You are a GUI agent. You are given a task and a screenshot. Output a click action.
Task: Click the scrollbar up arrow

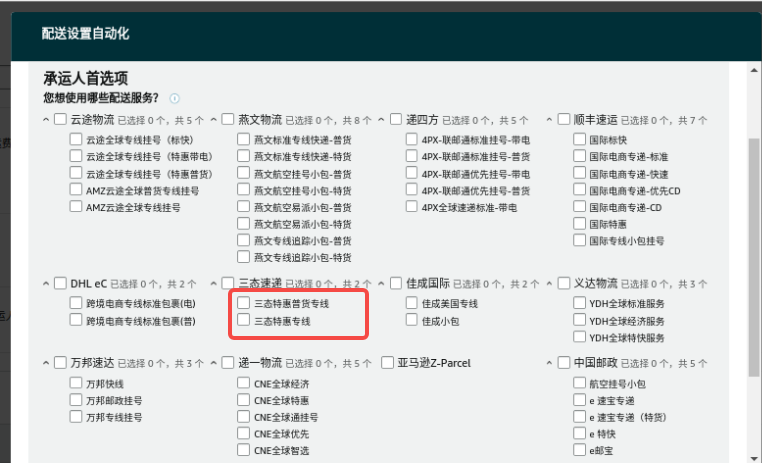tap(754, 71)
